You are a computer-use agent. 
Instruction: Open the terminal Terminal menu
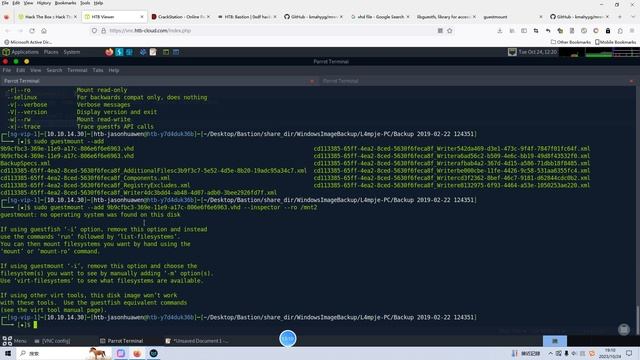click(x=77, y=70)
